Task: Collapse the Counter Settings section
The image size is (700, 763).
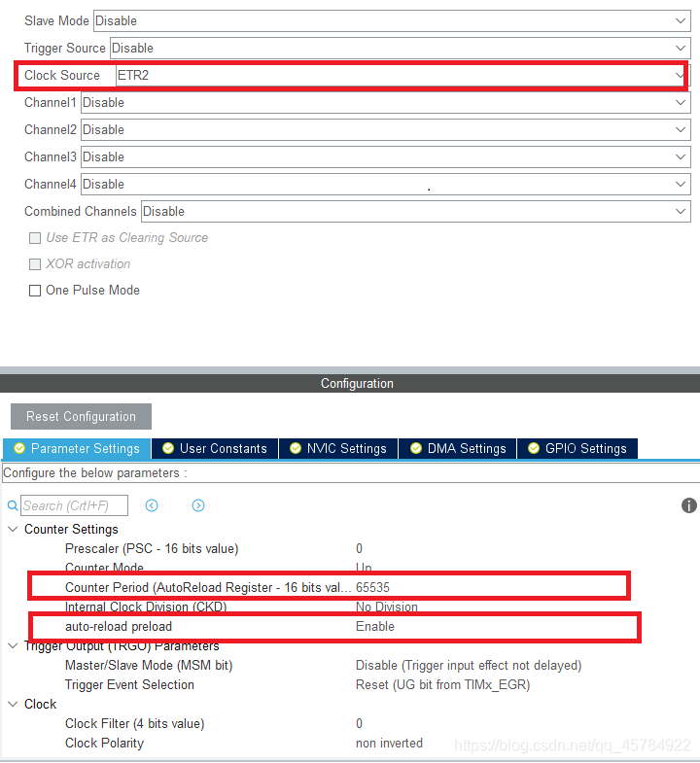Action: click(13, 530)
